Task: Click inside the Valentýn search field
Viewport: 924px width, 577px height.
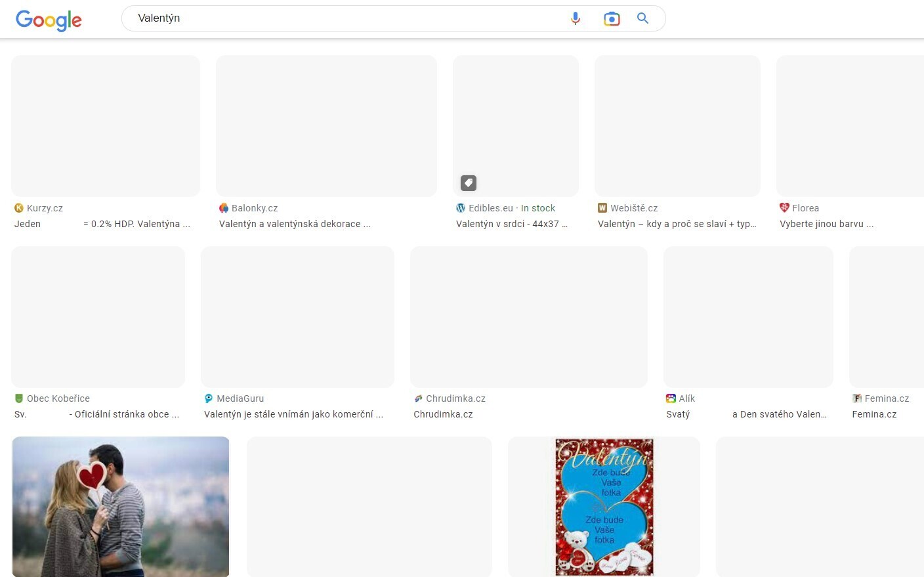Action: [341, 18]
